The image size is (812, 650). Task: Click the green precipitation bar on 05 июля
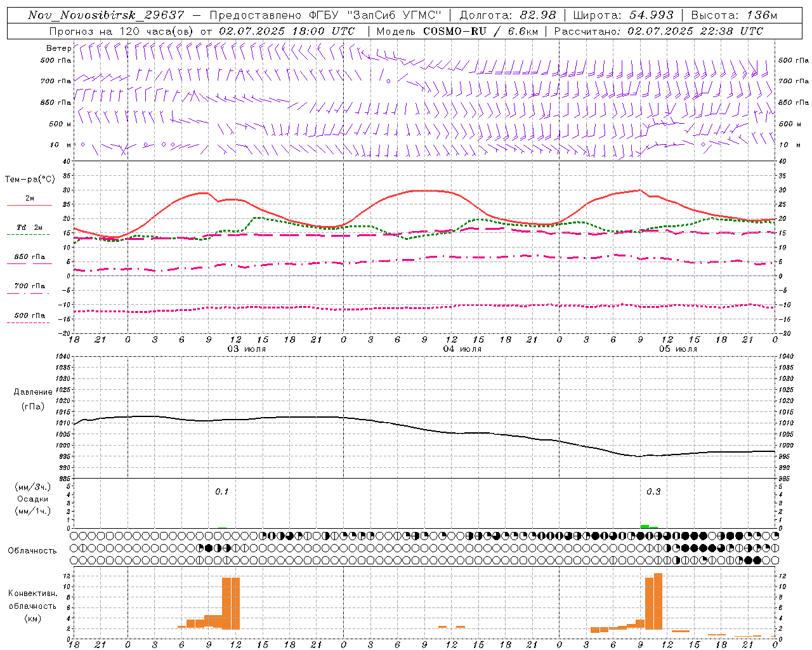pyautogui.click(x=645, y=526)
